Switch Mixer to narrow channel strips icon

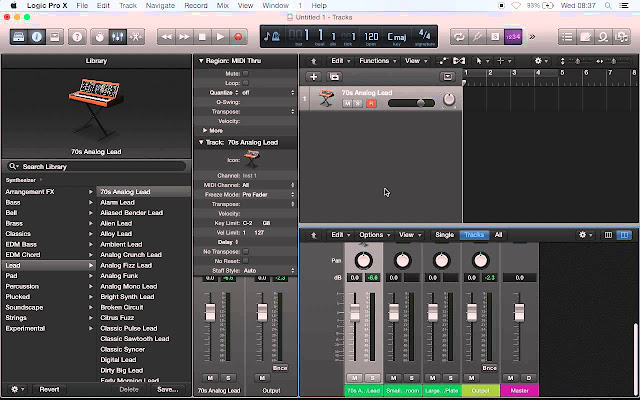click(608, 235)
